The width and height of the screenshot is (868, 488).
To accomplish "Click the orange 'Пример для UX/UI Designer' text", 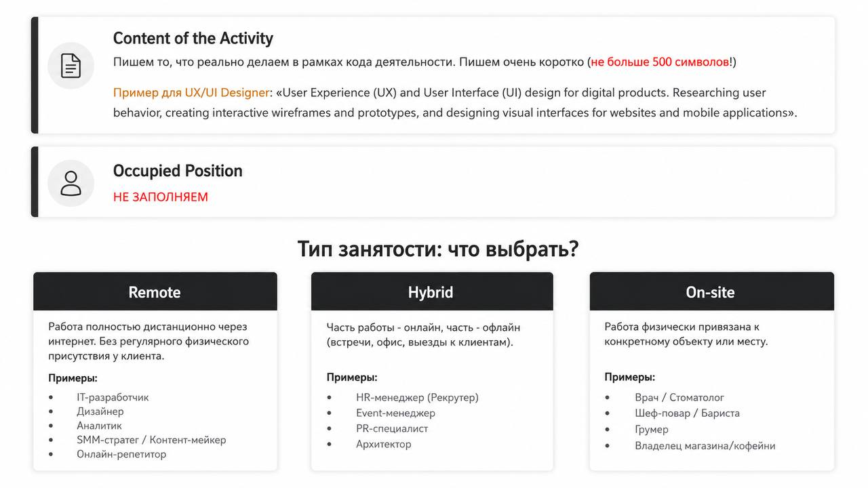I will (191, 93).
